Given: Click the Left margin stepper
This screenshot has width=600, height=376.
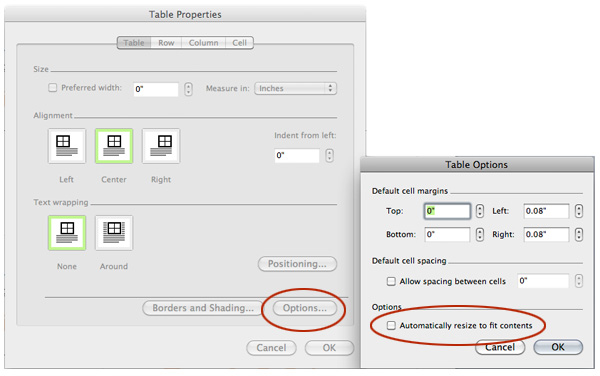Looking at the screenshot, I should click(x=579, y=211).
